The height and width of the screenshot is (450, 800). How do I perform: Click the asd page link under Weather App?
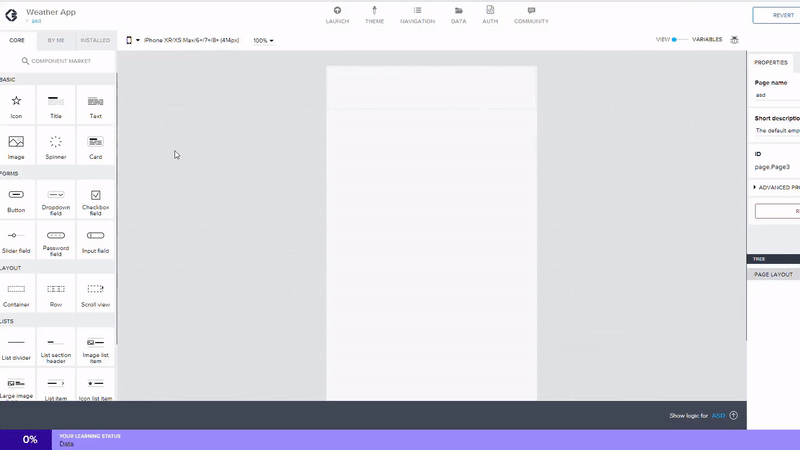[36, 21]
